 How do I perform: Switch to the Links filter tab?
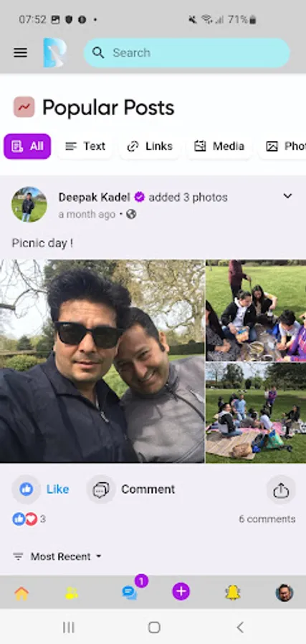click(150, 146)
